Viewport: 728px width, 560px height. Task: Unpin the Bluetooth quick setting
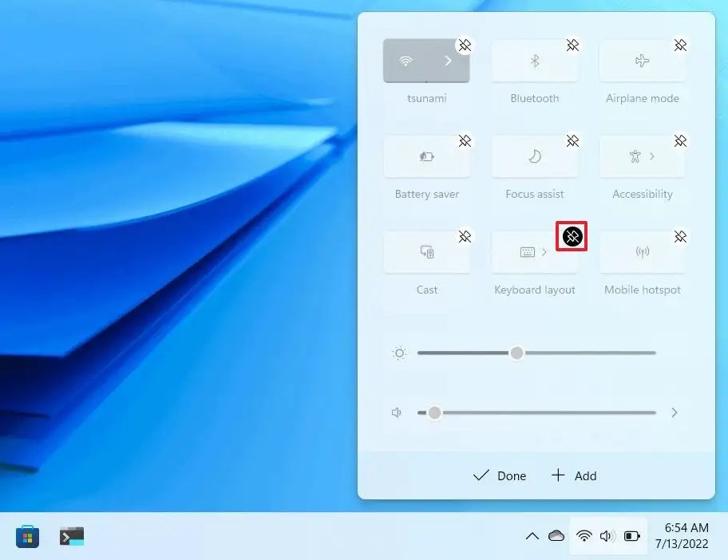[572, 45]
